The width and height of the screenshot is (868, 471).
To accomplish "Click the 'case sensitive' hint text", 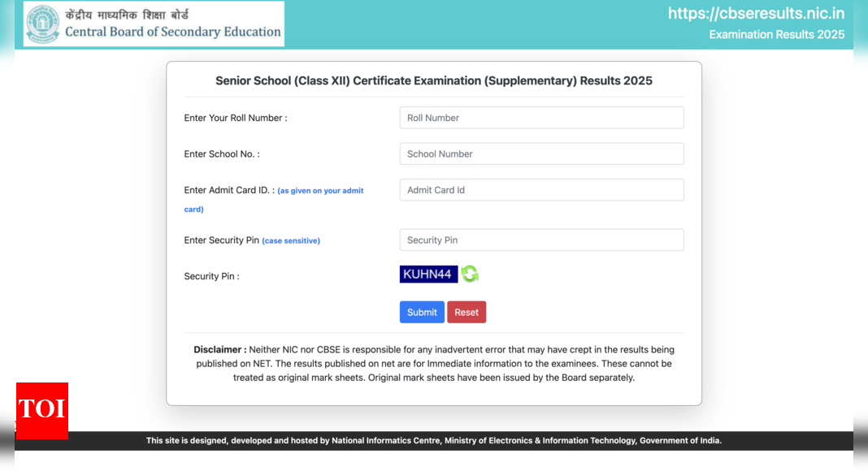I will click(291, 240).
